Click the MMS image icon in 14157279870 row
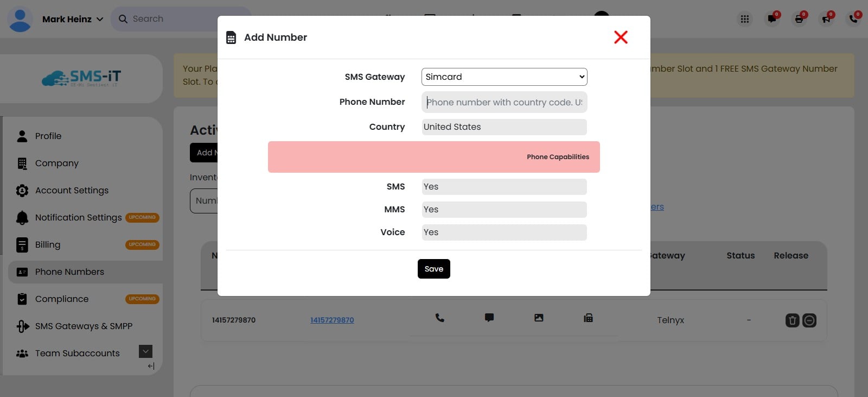This screenshot has height=397, width=868. [x=539, y=318]
